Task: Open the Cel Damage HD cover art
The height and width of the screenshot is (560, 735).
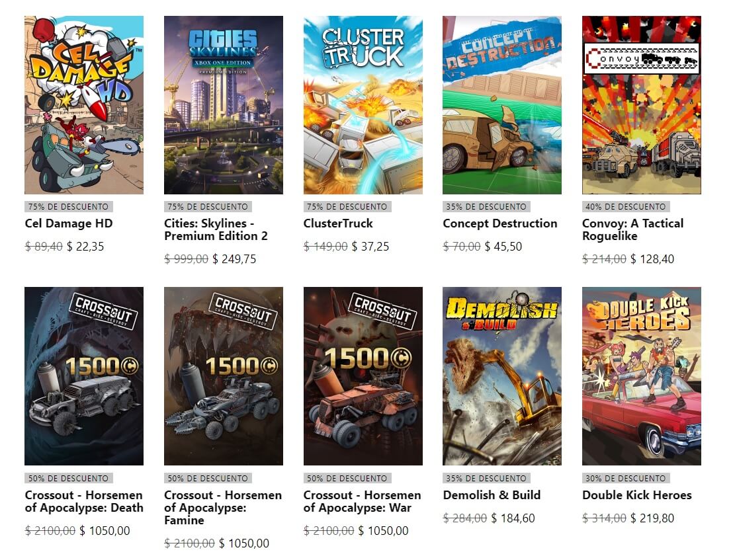Action: click(84, 105)
